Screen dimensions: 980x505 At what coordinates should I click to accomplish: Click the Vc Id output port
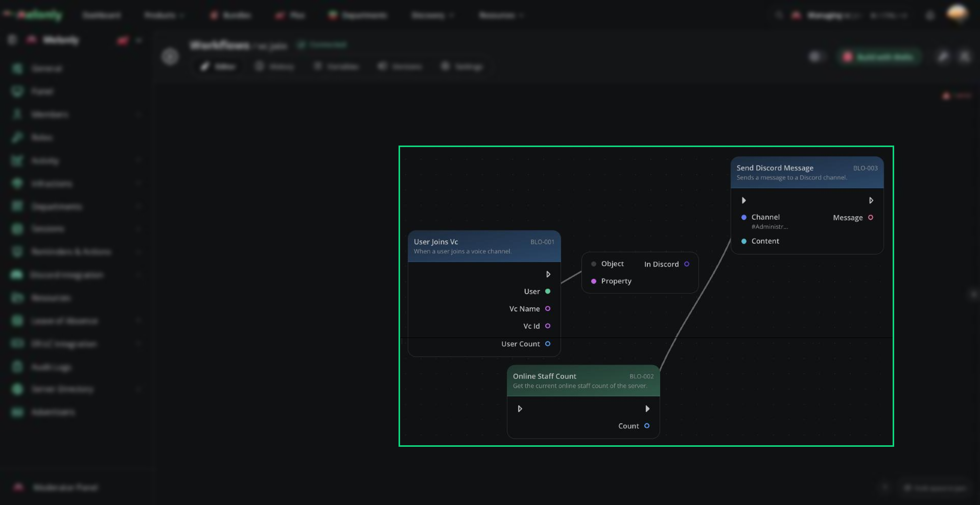(548, 326)
